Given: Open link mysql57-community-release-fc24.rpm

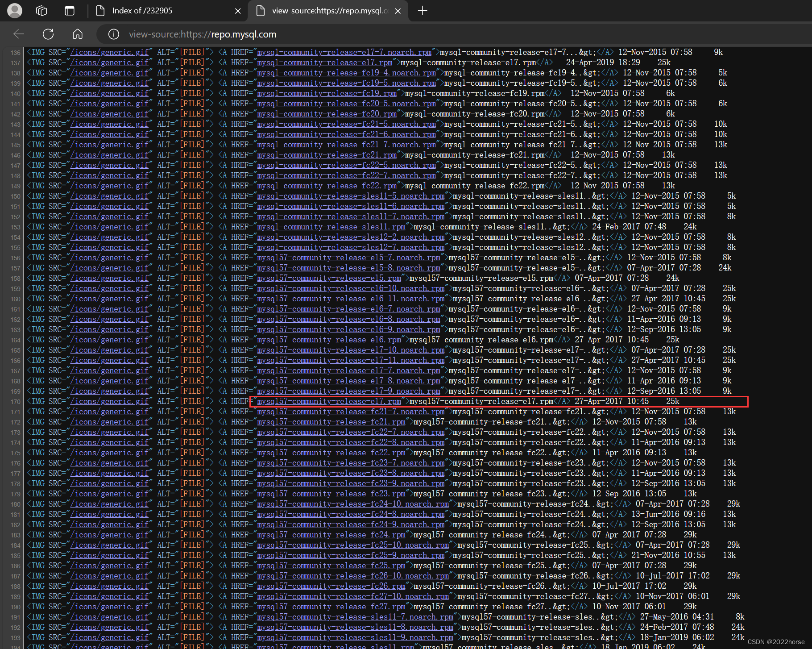Looking at the screenshot, I should click(331, 535).
